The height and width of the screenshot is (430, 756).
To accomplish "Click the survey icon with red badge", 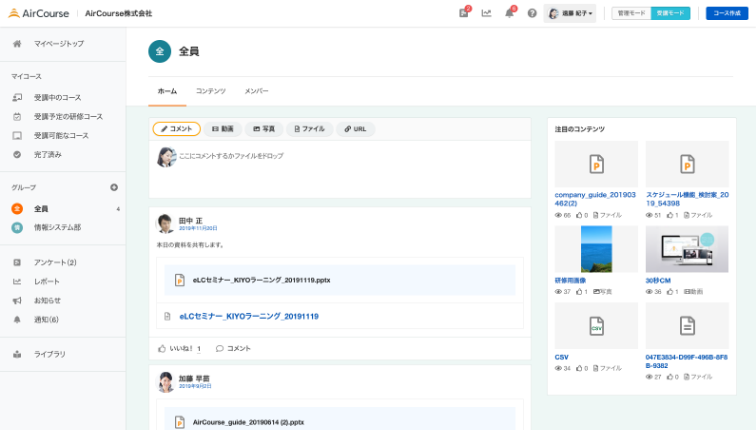I will pyautogui.click(x=463, y=13).
